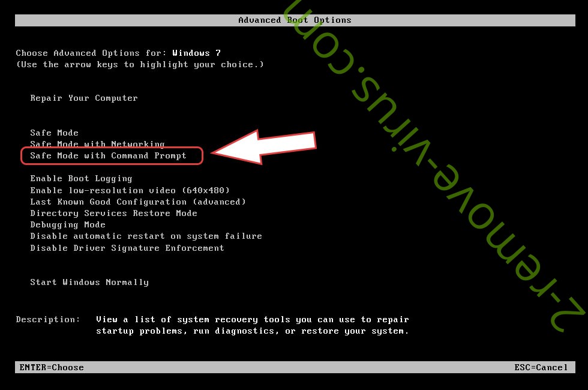
Task: Click the Advanced Boot Options title bar
Action: coord(295,20)
